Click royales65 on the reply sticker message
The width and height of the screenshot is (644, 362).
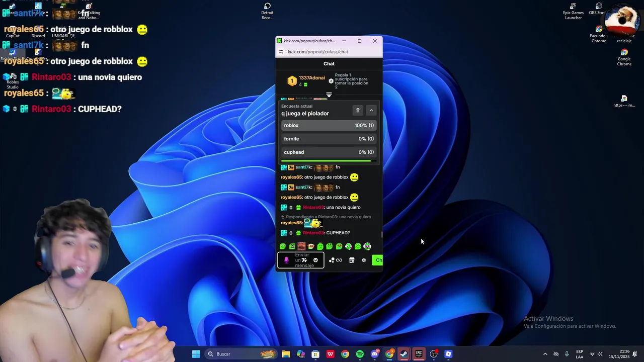[291, 223]
